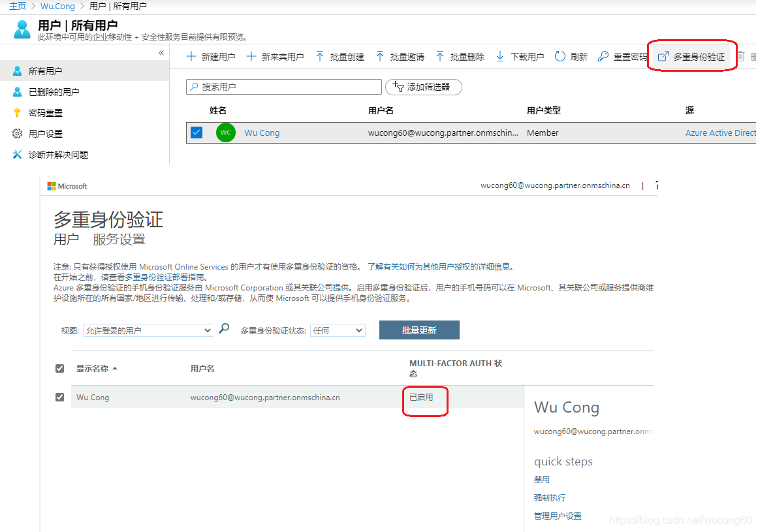Click the 主页 breadcrumb link
758x532 pixels.
click(18, 6)
